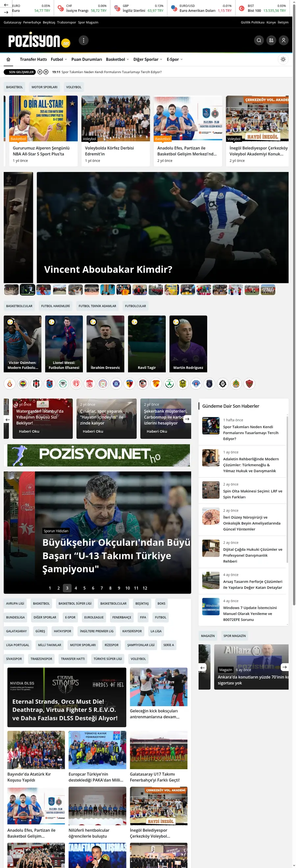Show previous breaking news headline
Image resolution: width=296 pixels, height=868 pixels.
[x=40, y=72]
